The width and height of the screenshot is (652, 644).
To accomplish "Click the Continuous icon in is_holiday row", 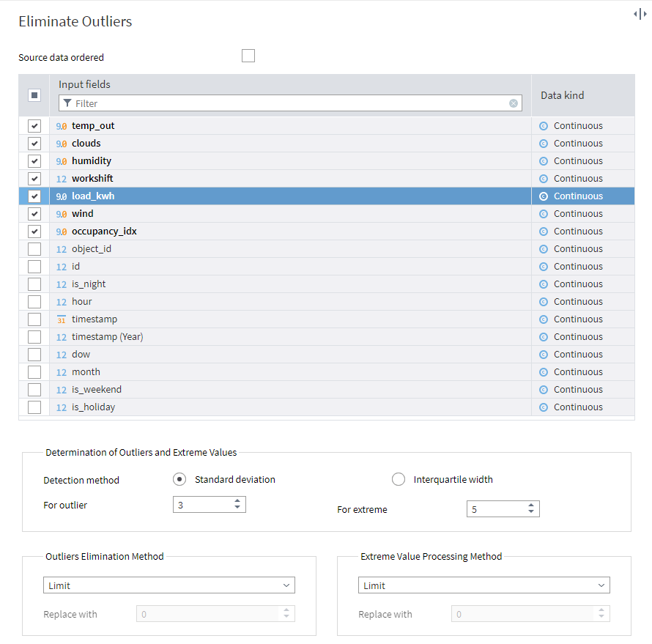I will click(x=544, y=407).
